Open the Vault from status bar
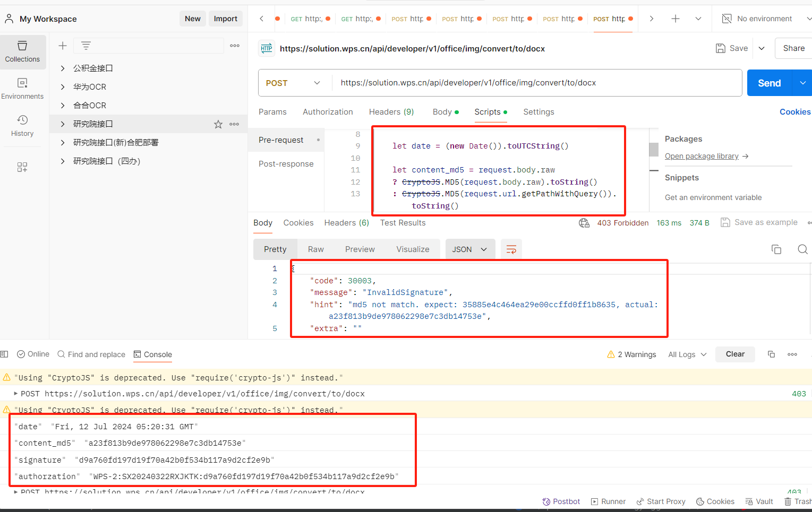Image resolution: width=812 pixels, height=512 pixels. point(759,501)
